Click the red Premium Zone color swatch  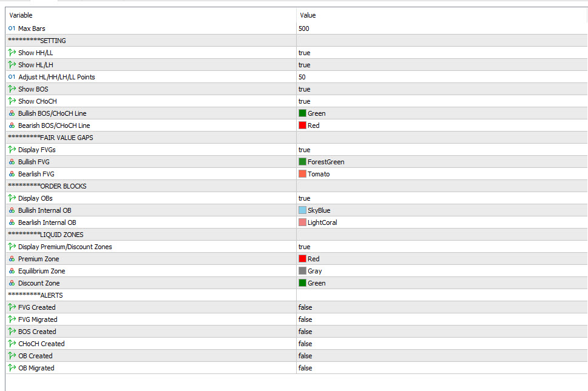(x=302, y=259)
